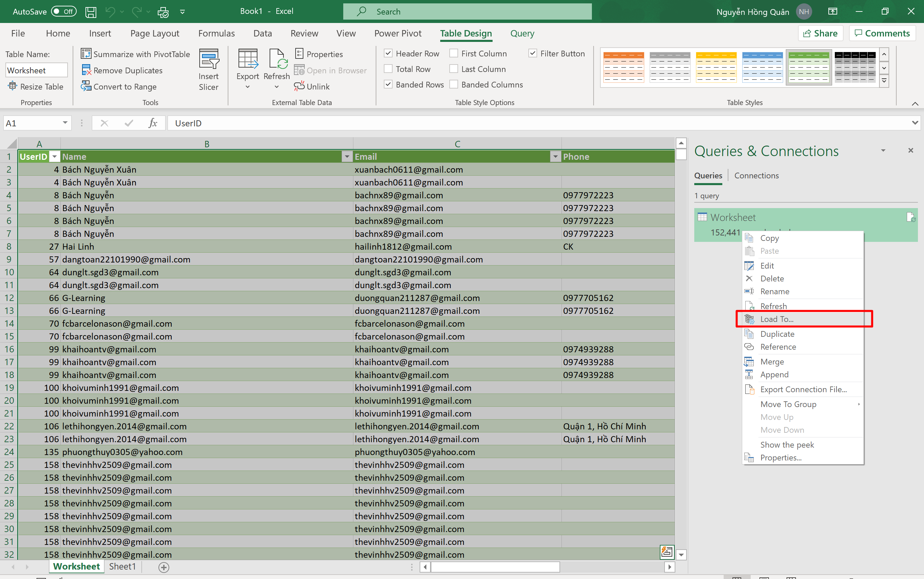Open the Name column filter dropdown
The height and width of the screenshot is (579, 924).
[347, 157]
